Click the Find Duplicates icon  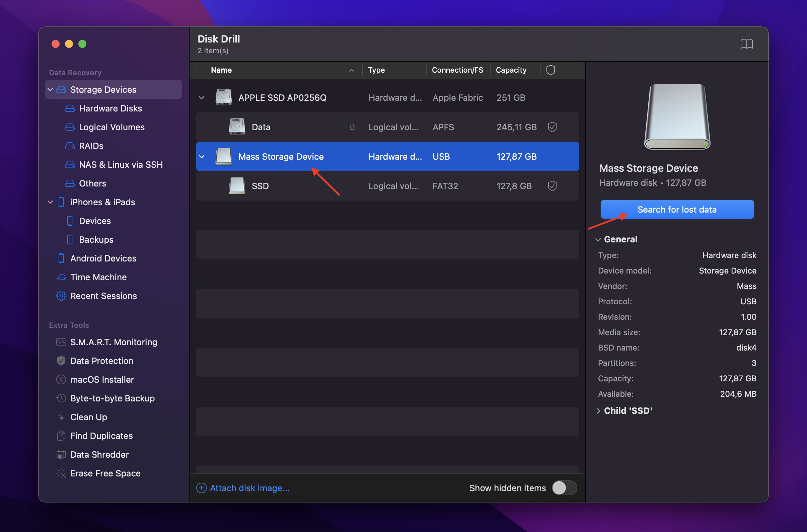tap(61, 436)
